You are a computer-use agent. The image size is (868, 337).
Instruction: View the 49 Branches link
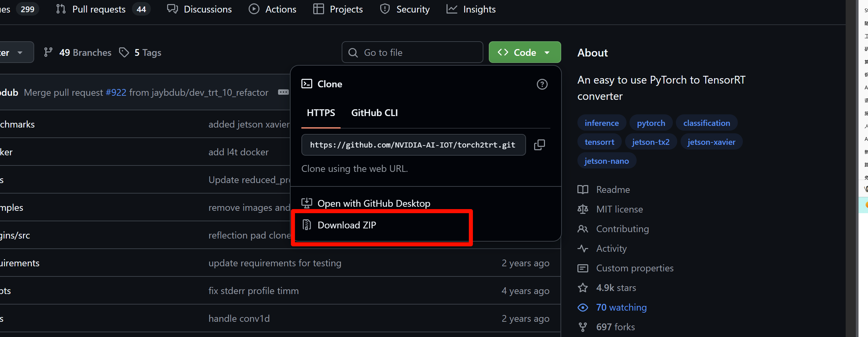pyautogui.click(x=85, y=52)
